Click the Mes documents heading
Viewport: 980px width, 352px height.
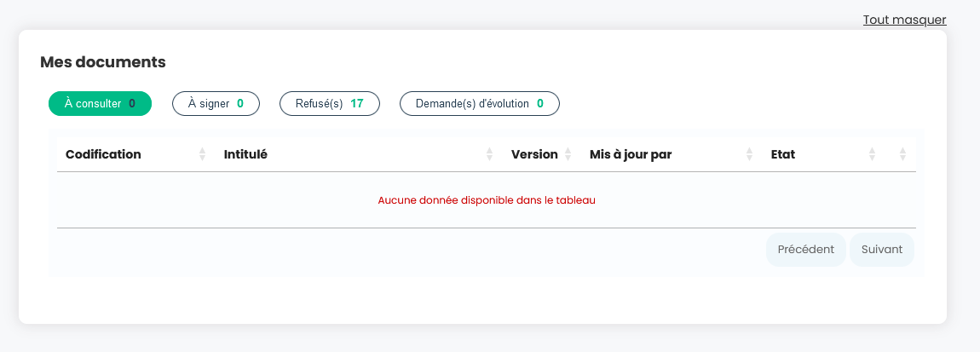point(103,62)
